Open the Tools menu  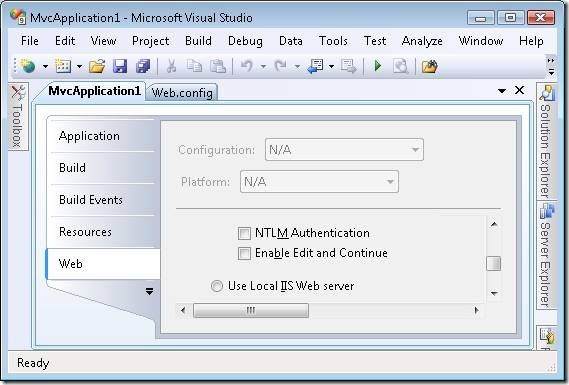click(x=333, y=41)
